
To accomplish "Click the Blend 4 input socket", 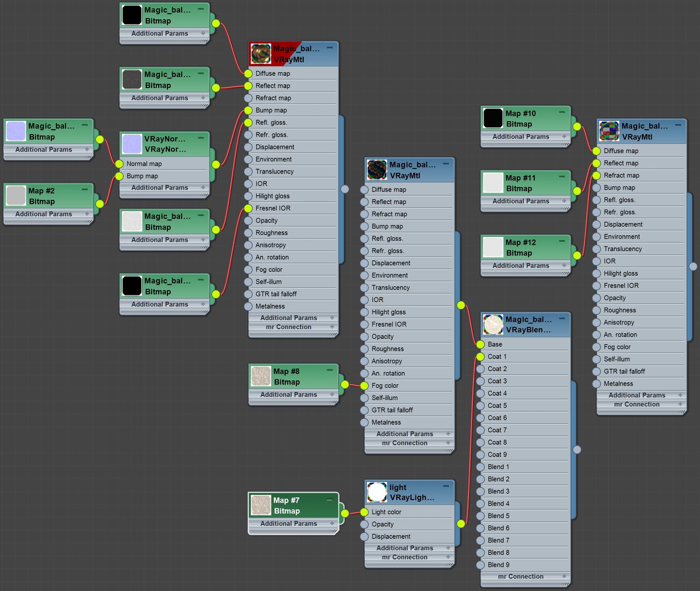I will (481, 503).
